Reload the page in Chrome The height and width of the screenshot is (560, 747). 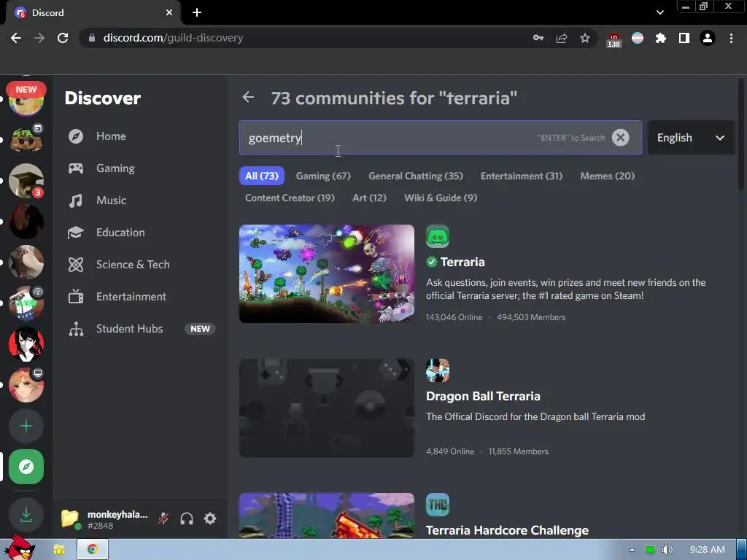[x=63, y=38]
